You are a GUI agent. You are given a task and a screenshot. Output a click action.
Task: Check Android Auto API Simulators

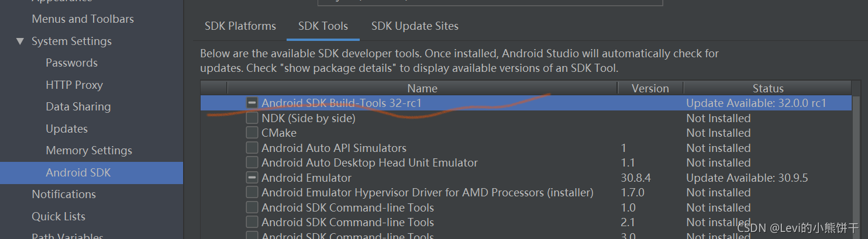(252, 148)
